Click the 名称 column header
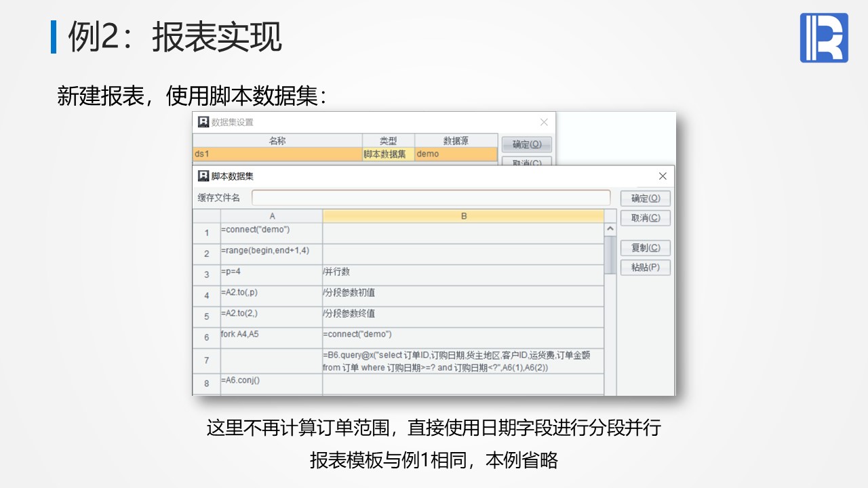 coord(277,141)
